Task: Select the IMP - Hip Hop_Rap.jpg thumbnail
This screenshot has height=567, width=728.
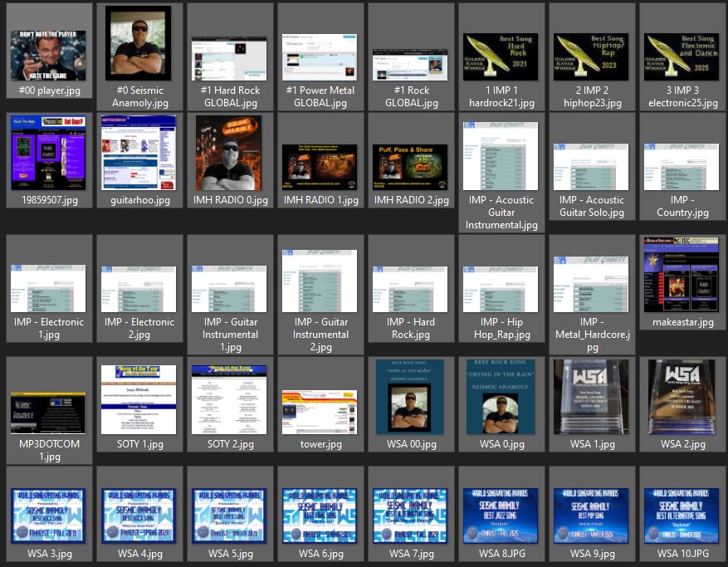Action: pyautogui.click(x=501, y=289)
